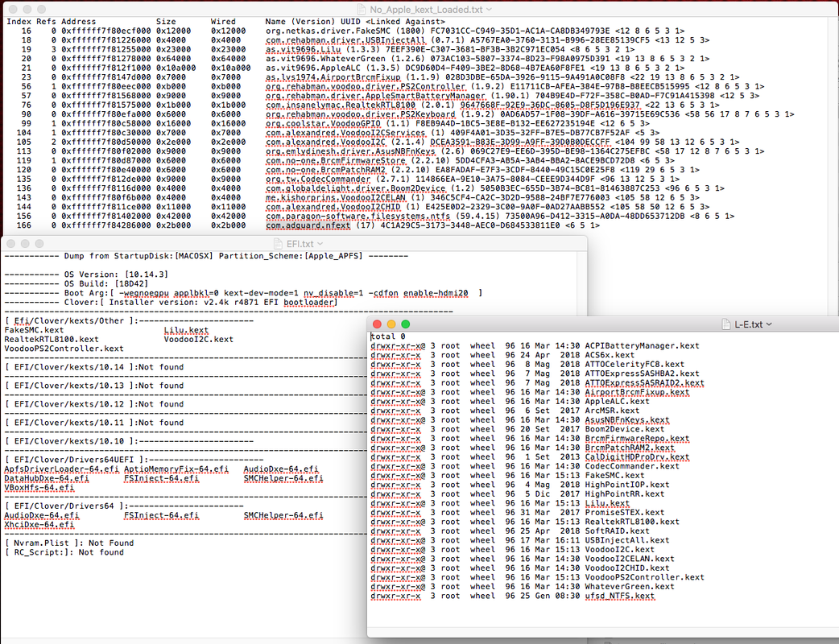The height and width of the screenshot is (644, 839).
Task: Click 'CodecCommander.kext' in L-E.txt
Action: click(x=632, y=466)
